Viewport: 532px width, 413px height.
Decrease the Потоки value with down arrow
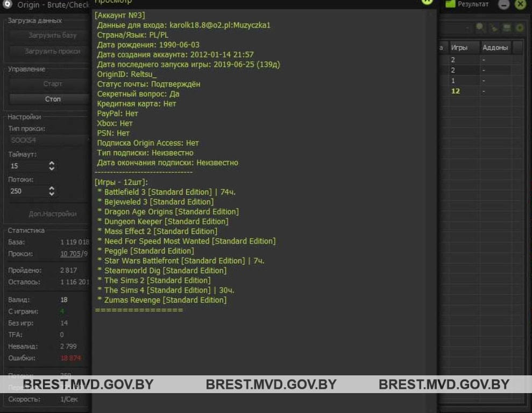(52, 194)
